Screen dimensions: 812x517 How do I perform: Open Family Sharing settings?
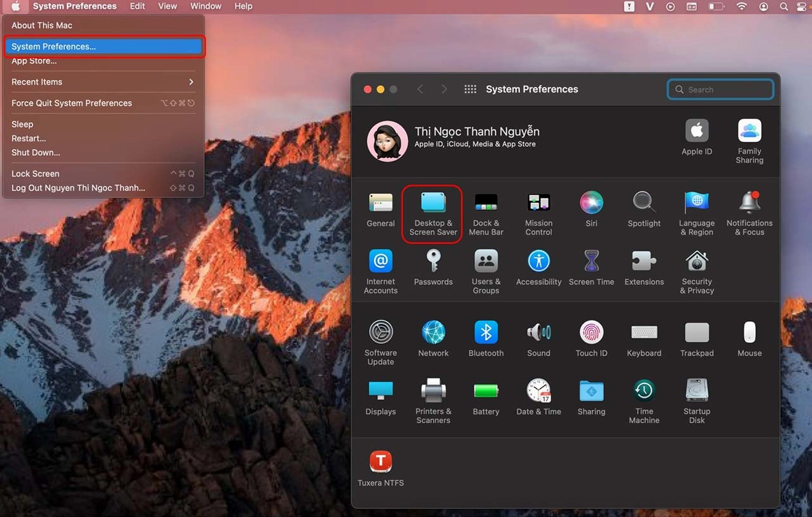click(x=749, y=141)
